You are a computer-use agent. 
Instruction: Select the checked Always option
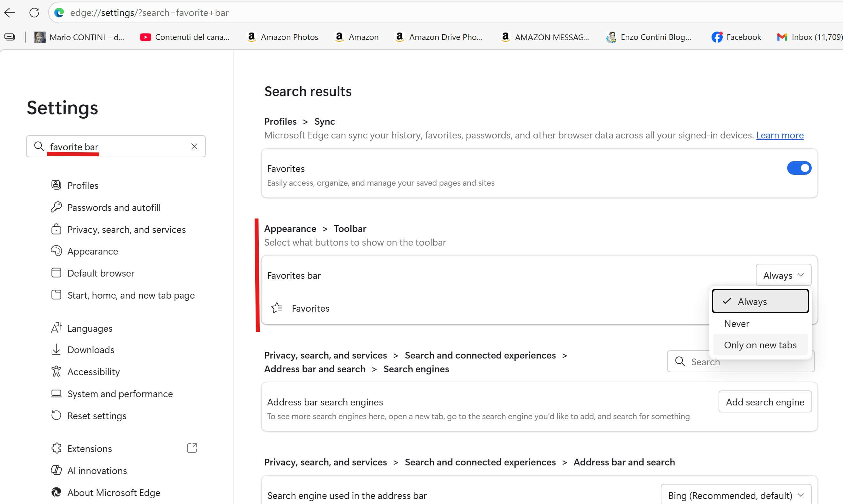(x=760, y=301)
